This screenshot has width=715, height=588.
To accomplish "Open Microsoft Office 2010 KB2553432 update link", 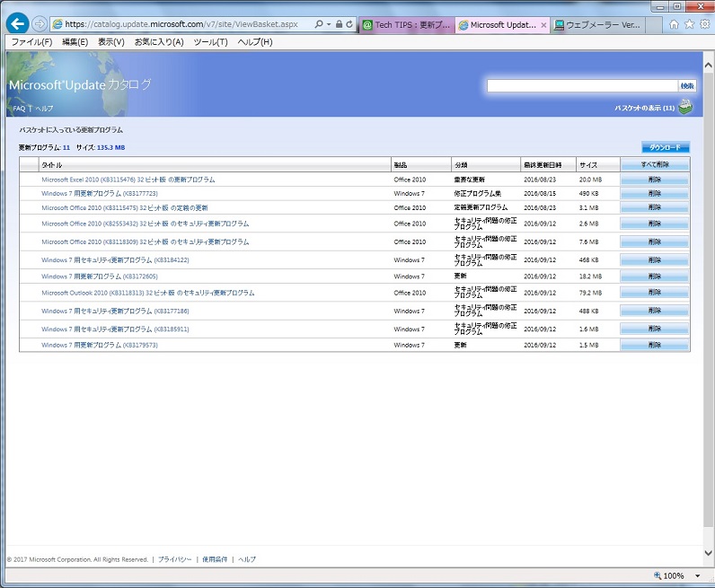I will click(145, 224).
